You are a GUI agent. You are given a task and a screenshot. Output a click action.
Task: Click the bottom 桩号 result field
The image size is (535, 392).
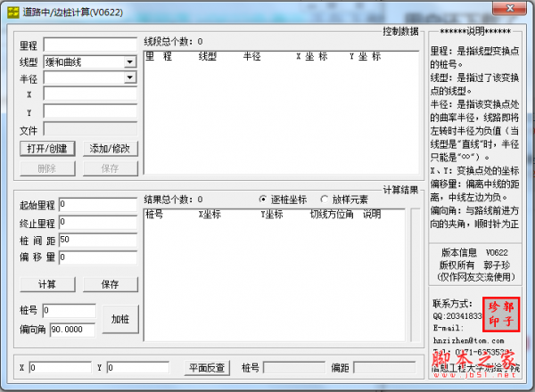pyautogui.click(x=294, y=368)
